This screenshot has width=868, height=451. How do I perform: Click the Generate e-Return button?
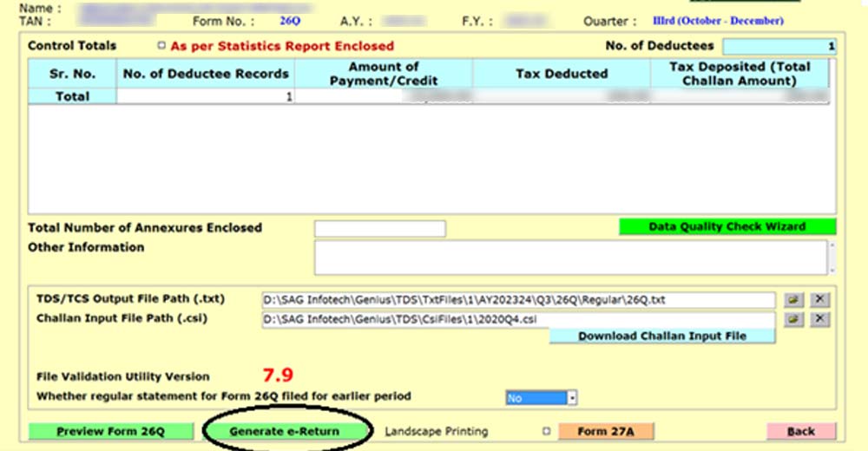click(284, 431)
